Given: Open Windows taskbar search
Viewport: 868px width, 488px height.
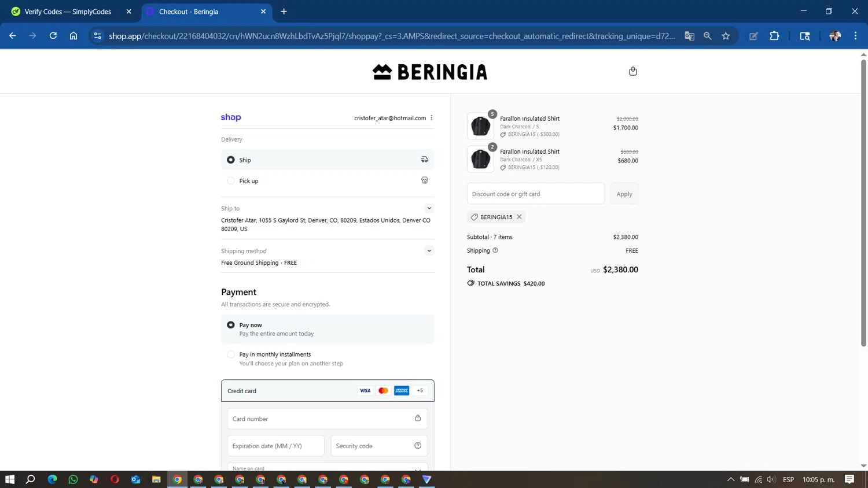Looking at the screenshot, I should point(31,479).
